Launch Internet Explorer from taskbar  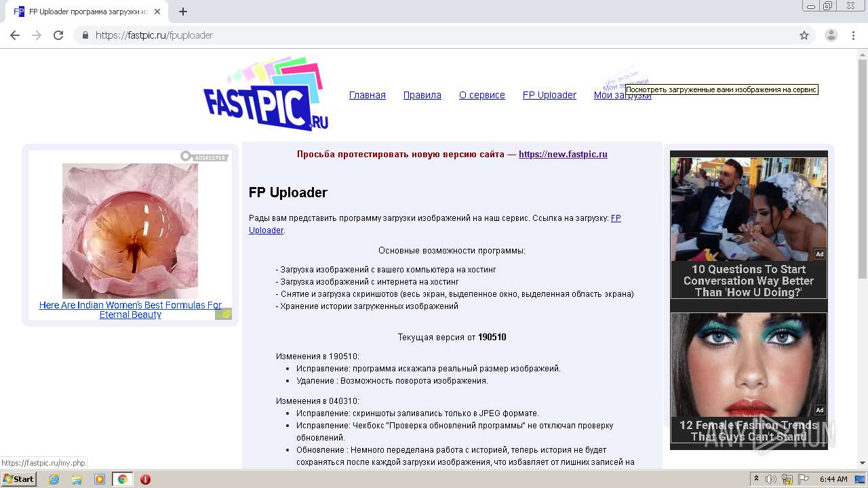coord(54,479)
